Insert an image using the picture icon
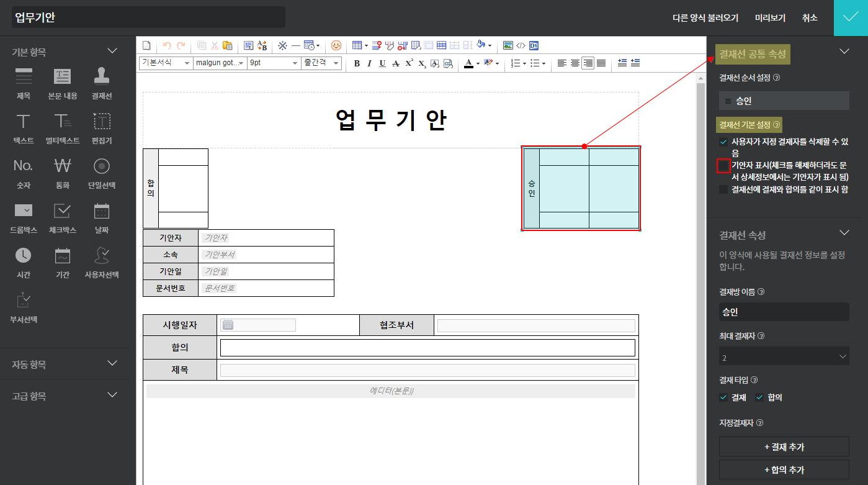The width and height of the screenshot is (868, 485). pos(508,45)
